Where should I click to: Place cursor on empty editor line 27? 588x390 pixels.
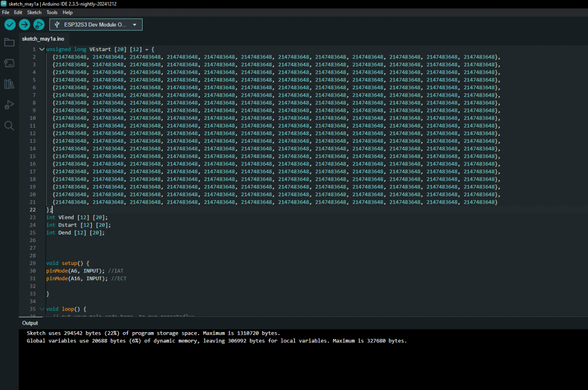(x=314, y=248)
